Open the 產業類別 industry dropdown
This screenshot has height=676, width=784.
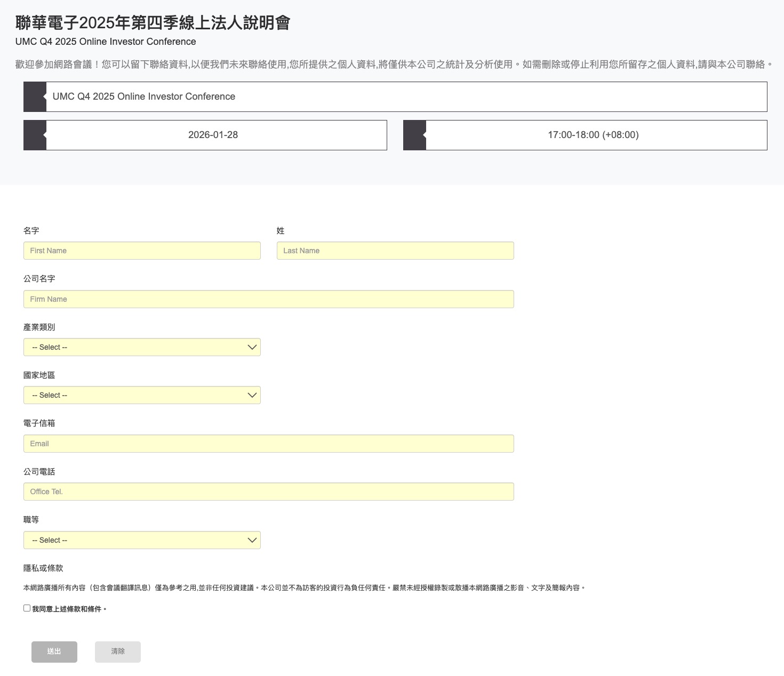coord(142,347)
